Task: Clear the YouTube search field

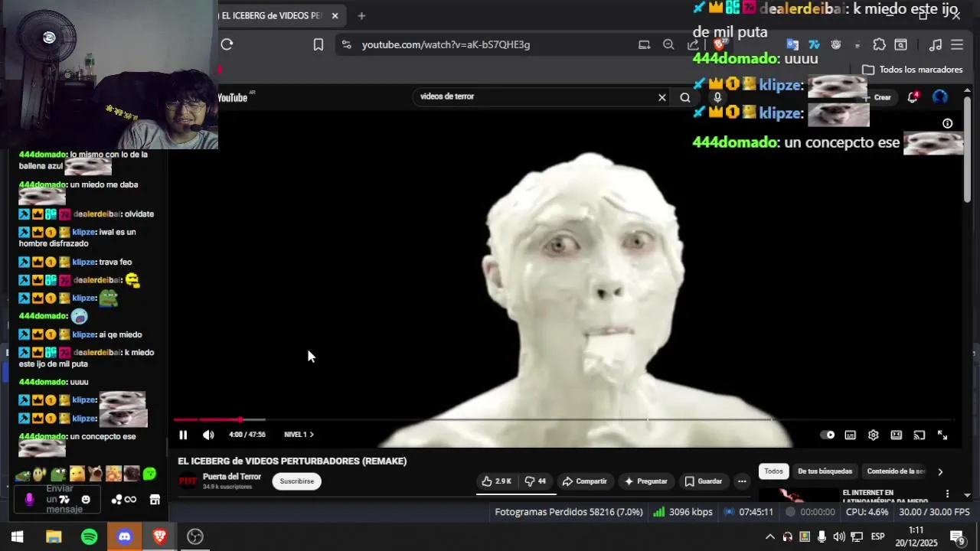Action: coord(662,97)
